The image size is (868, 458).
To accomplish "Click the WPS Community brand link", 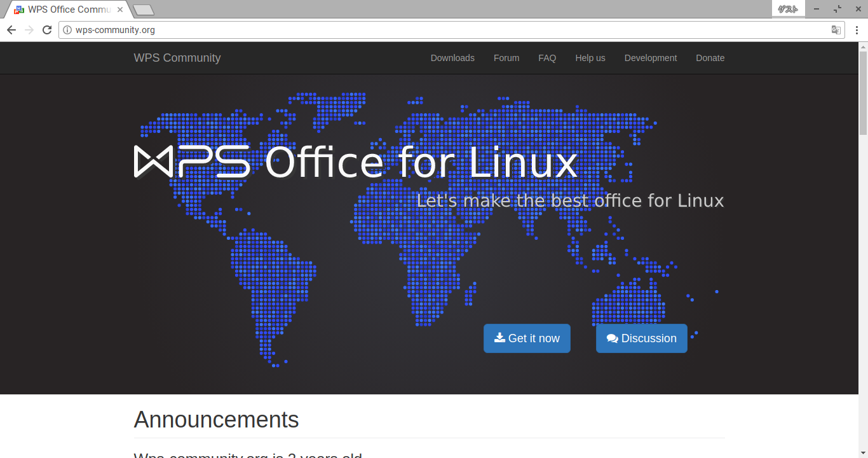I will pos(177,58).
